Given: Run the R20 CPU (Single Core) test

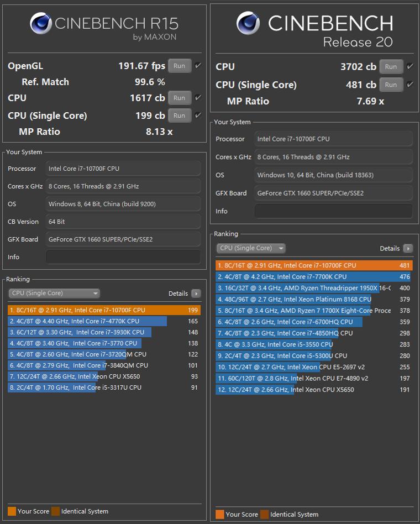Looking at the screenshot, I should tap(391, 85).
